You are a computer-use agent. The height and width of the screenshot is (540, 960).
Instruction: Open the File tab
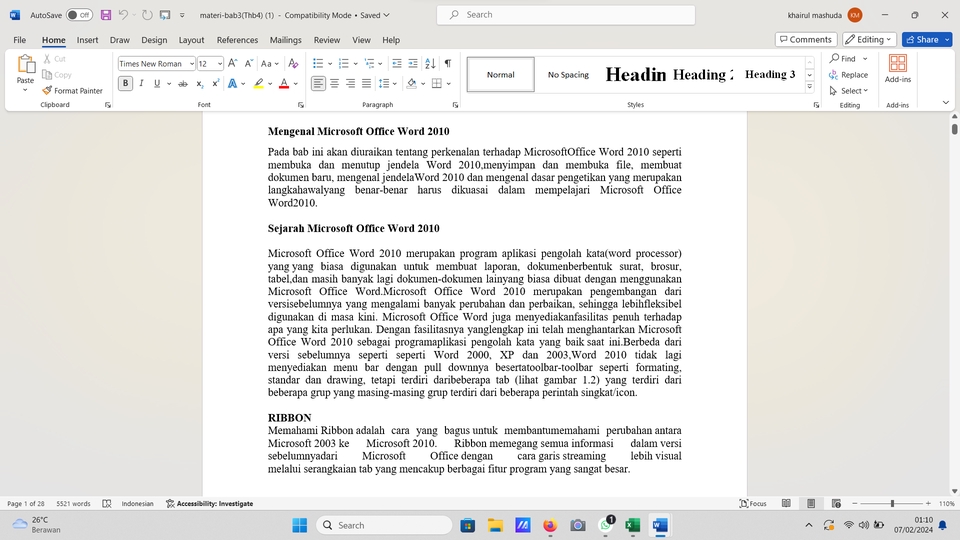[x=20, y=40]
